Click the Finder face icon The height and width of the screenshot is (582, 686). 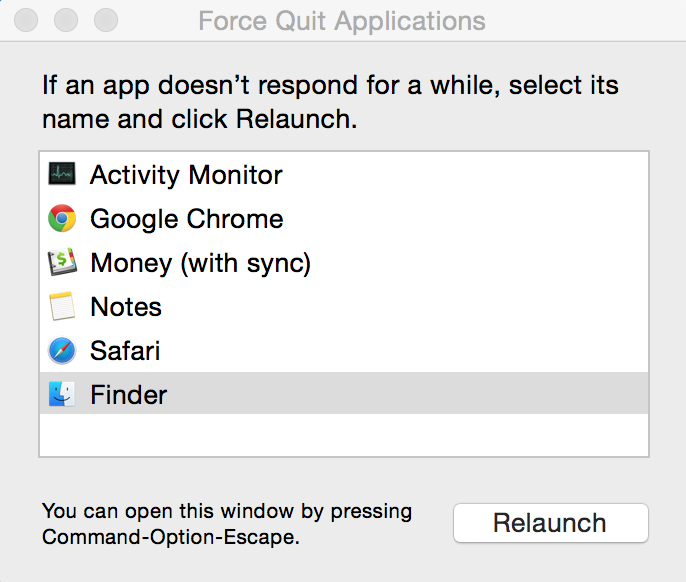tap(62, 395)
